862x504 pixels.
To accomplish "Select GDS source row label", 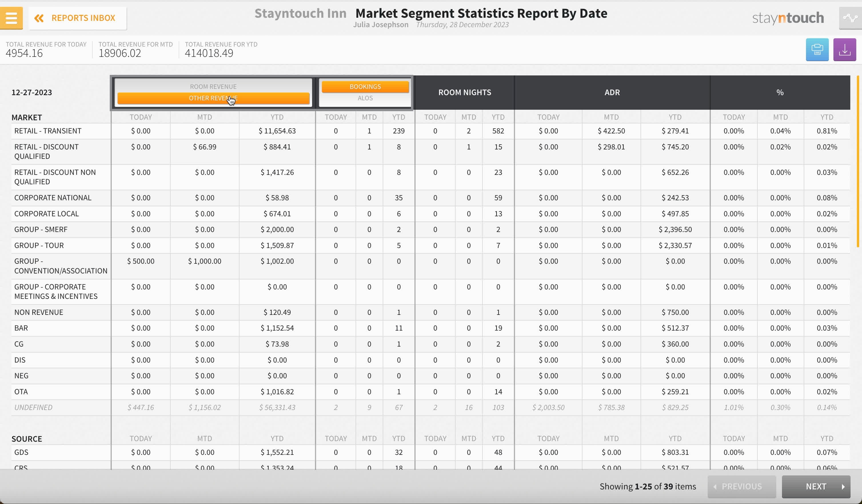I will pos(21,452).
